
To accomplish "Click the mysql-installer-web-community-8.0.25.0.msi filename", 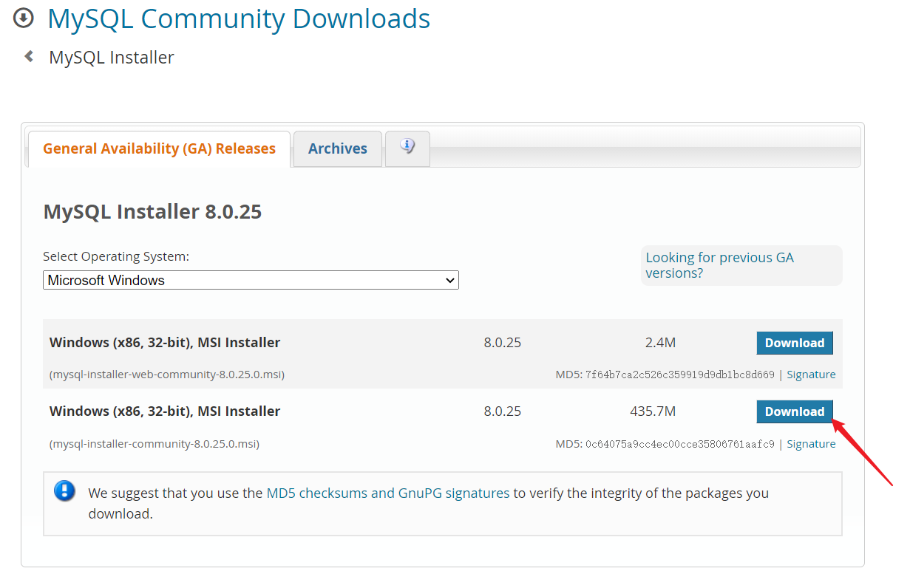I will [x=167, y=375].
